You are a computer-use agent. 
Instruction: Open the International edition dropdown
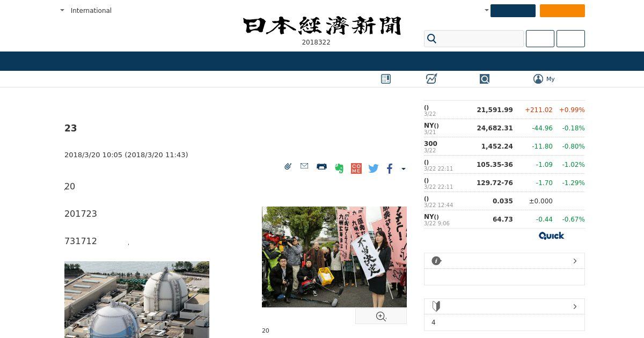(x=86, y=10)
